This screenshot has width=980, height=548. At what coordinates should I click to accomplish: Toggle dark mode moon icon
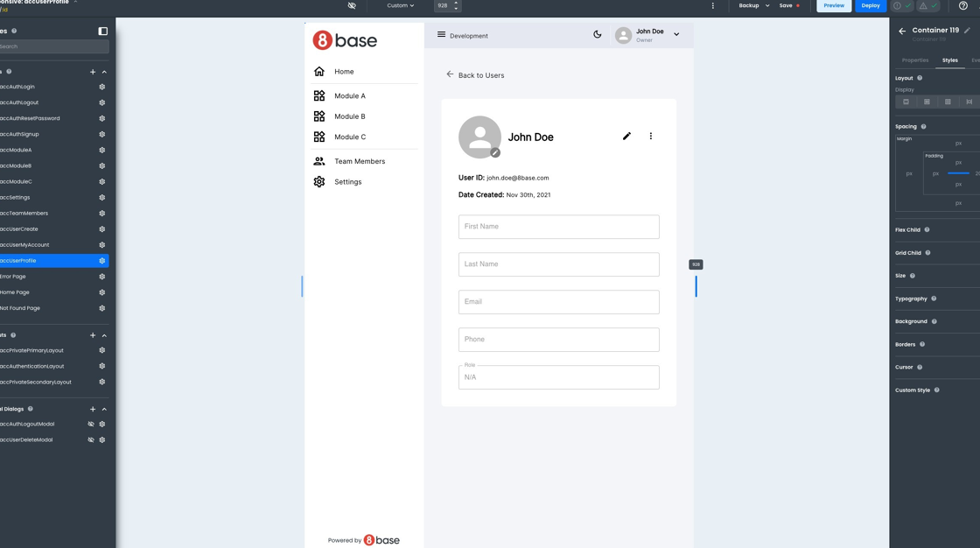(x=598, y=35)
